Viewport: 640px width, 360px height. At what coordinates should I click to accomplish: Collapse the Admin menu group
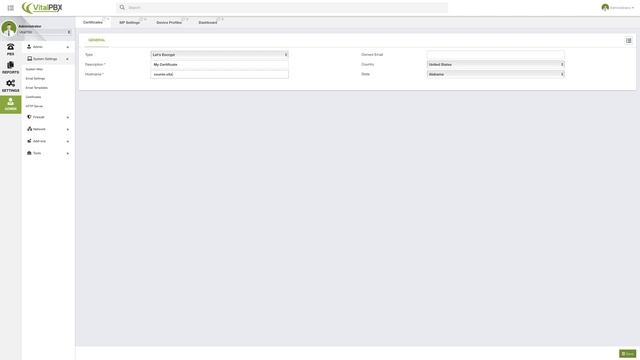tap(68, 47)
